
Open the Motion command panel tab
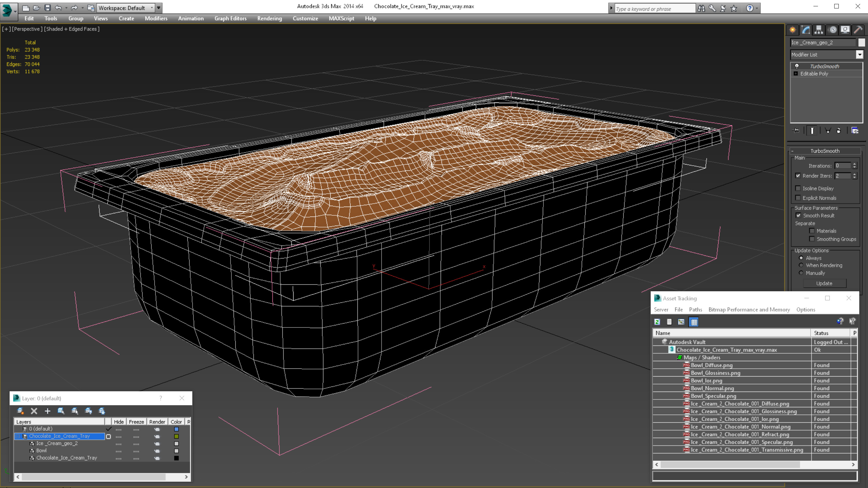832,30
